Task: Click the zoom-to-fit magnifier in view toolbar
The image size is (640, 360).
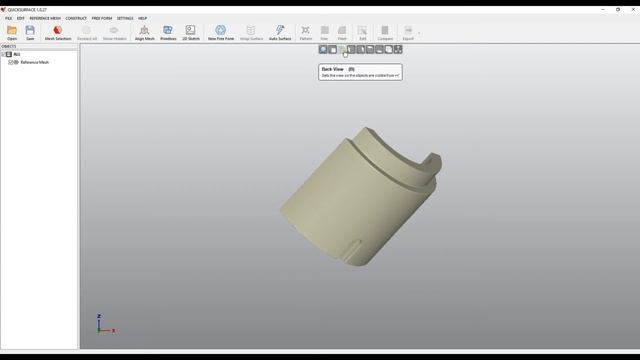Action: pos(323,49)
